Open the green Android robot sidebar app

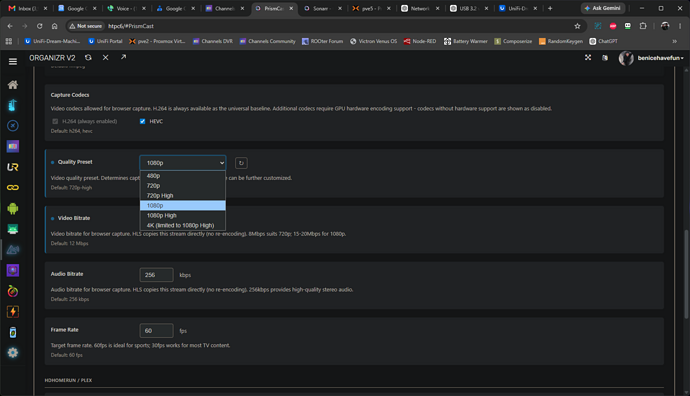pos(13,208)
